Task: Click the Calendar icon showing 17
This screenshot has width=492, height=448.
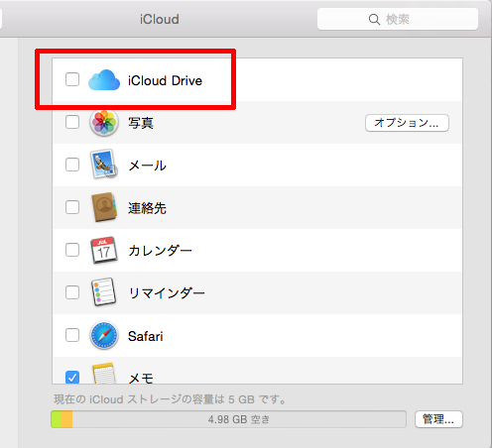Action: pyautogui.click(x=104, y=250)
